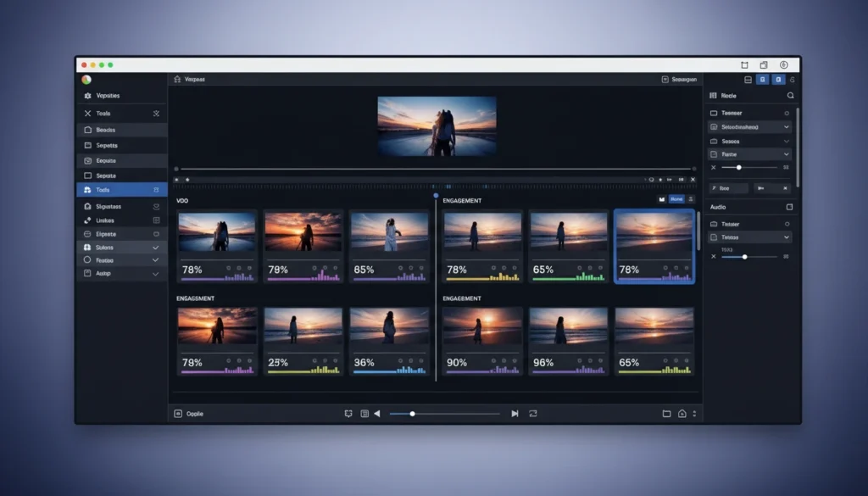The image size is (868, 496).
Task: Click the search icon in the right panel
Action: pyautogui.click(x=791, y=96)
